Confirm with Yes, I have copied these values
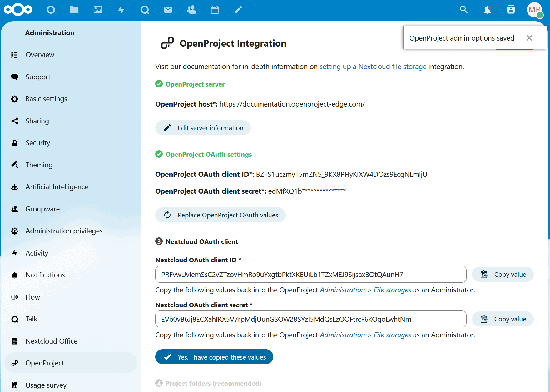 click(x=214, y=357)
